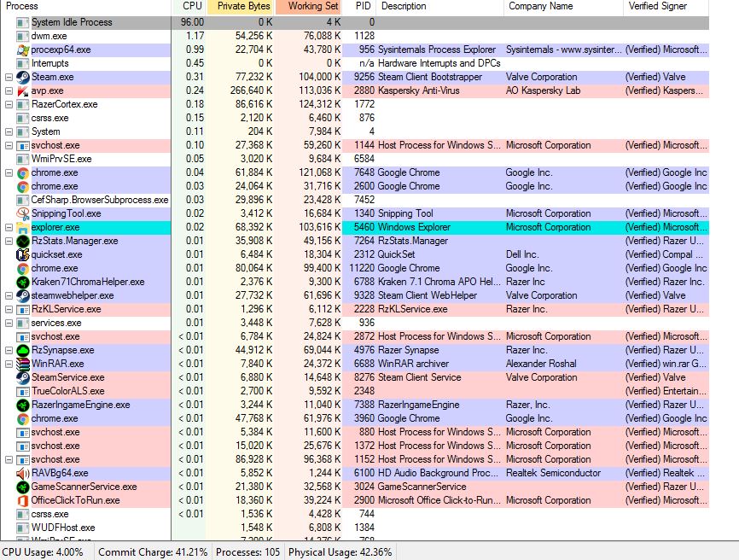
Task: Sort by the Private Bytes column header
Action: [x=241, y=7]
